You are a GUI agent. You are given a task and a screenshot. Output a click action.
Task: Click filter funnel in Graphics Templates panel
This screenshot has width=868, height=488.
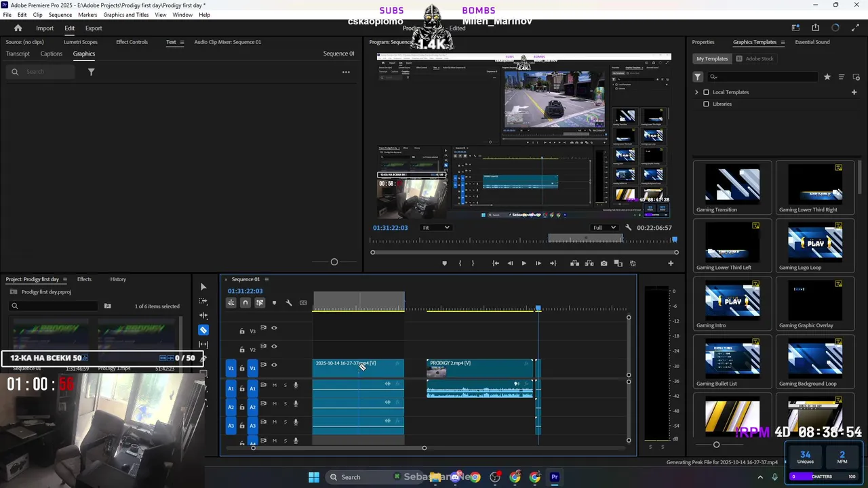click(697, 77)
